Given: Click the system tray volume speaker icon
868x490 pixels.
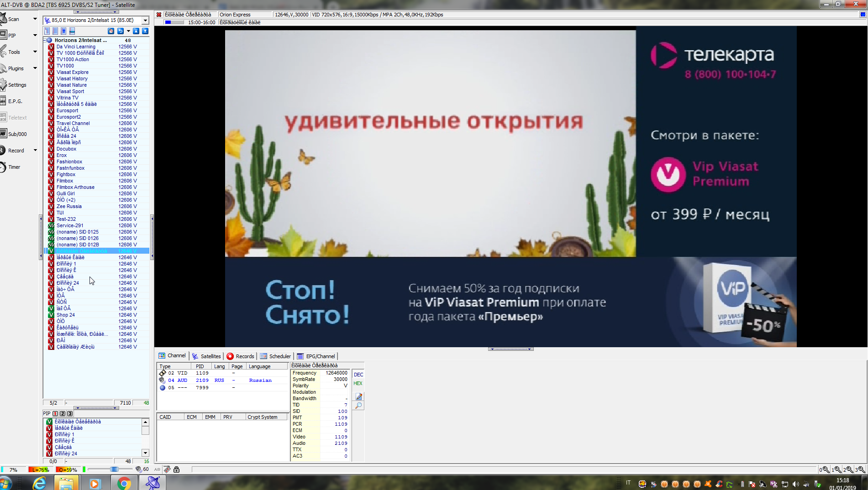Looking at the screenshot, I should pyautogui.click(x=796, y=484).
